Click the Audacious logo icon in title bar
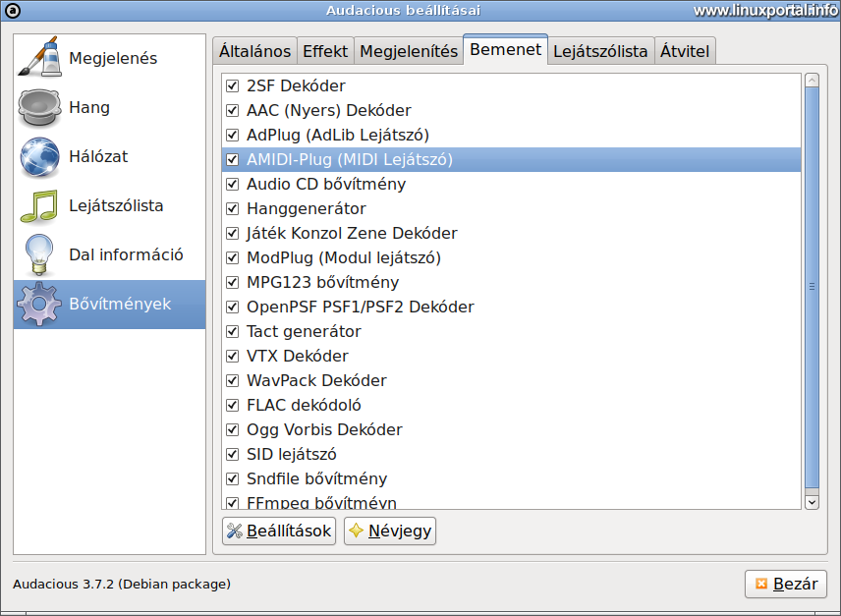841x616 pixels. click(x=13, y=10)
